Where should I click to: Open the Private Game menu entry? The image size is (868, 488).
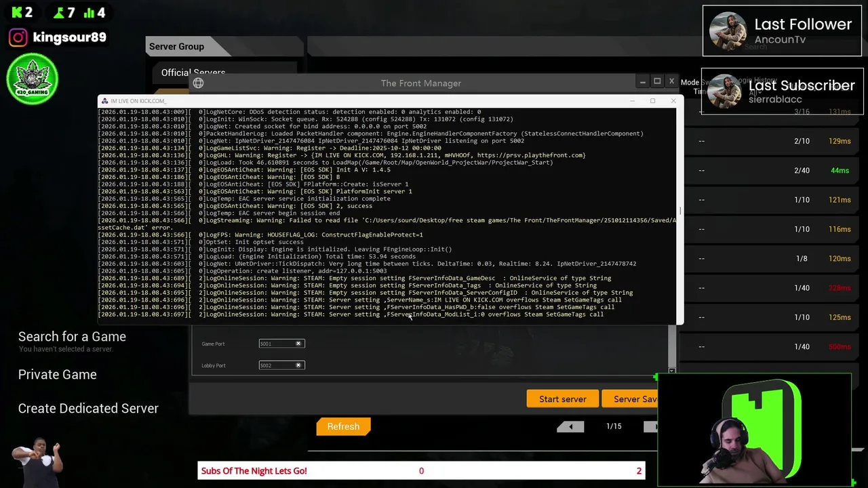57,375
